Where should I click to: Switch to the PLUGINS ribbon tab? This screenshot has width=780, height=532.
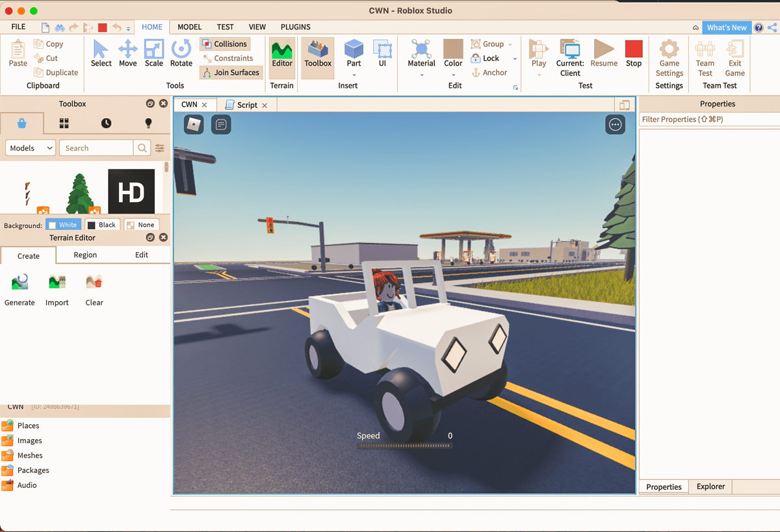coord(296,27)
